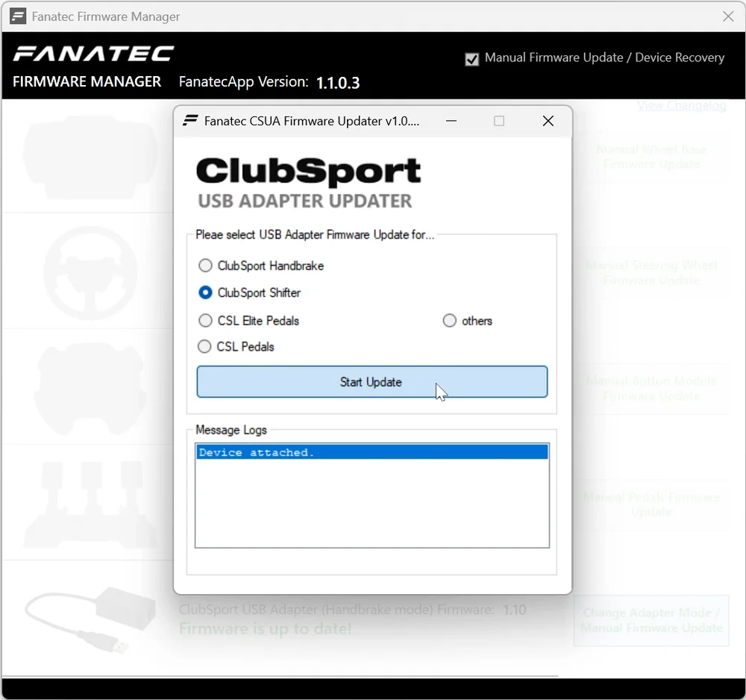The width and height of the screenshot is (746, 700).
Task: Click Manual Steering Wheel Firmware Update button
Action: (x=651, y=272)
